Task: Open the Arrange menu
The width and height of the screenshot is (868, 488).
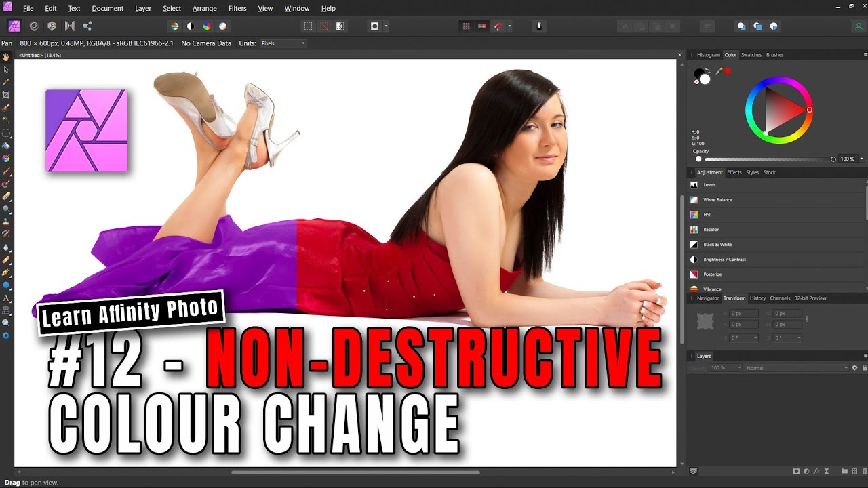Action: (x=204, y=8)
